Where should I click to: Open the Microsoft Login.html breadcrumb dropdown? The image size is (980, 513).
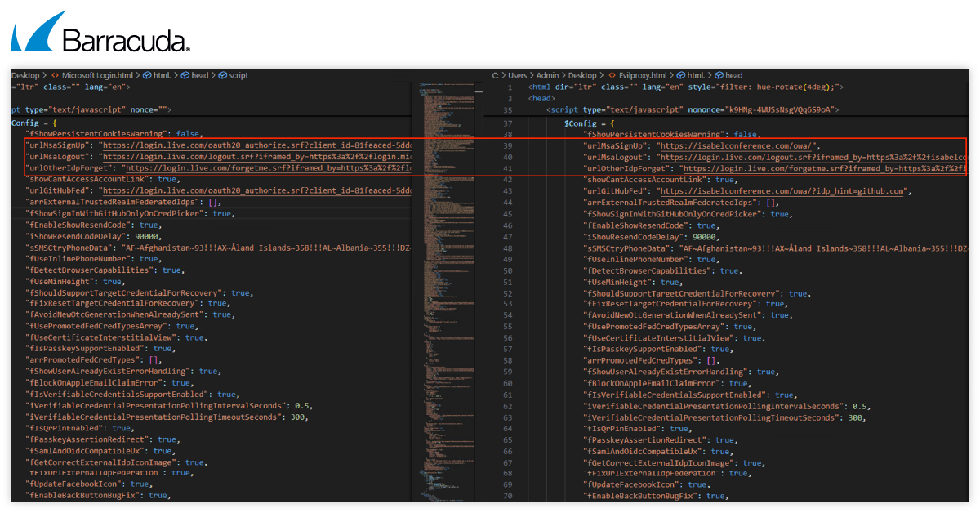97,75
